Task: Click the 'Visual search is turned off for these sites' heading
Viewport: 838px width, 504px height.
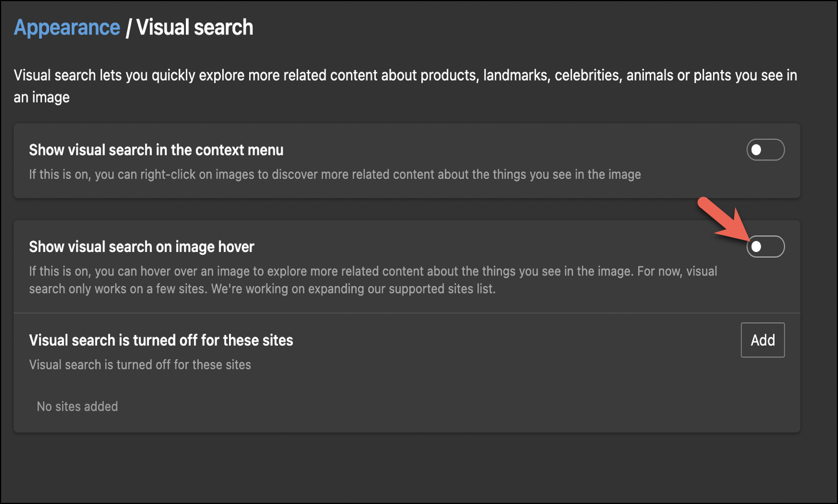Action: [x=161, y=340]
